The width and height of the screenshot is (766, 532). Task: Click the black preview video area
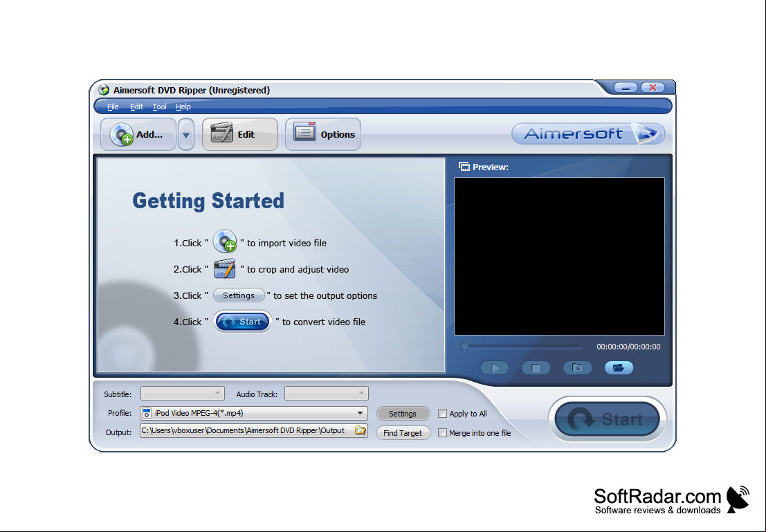click(x=559, y=257)
